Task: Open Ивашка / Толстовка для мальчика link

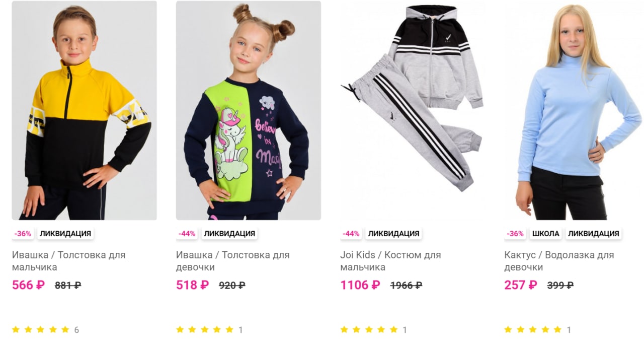Action: click(68, 261)
